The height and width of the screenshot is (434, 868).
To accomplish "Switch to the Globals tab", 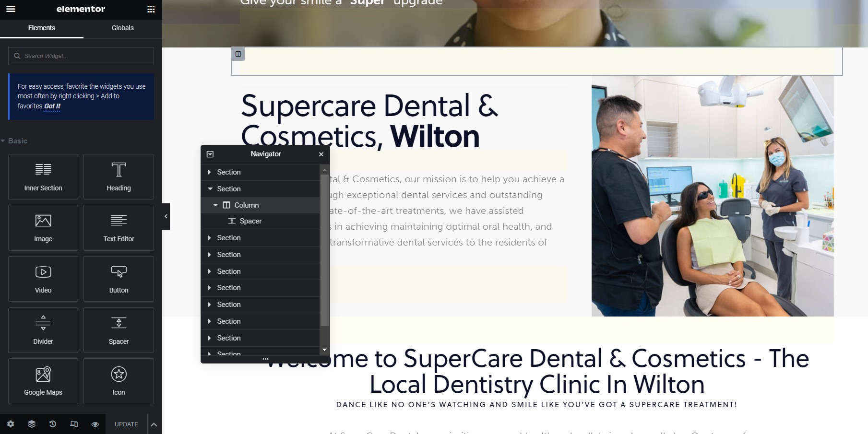I will 122,28.
